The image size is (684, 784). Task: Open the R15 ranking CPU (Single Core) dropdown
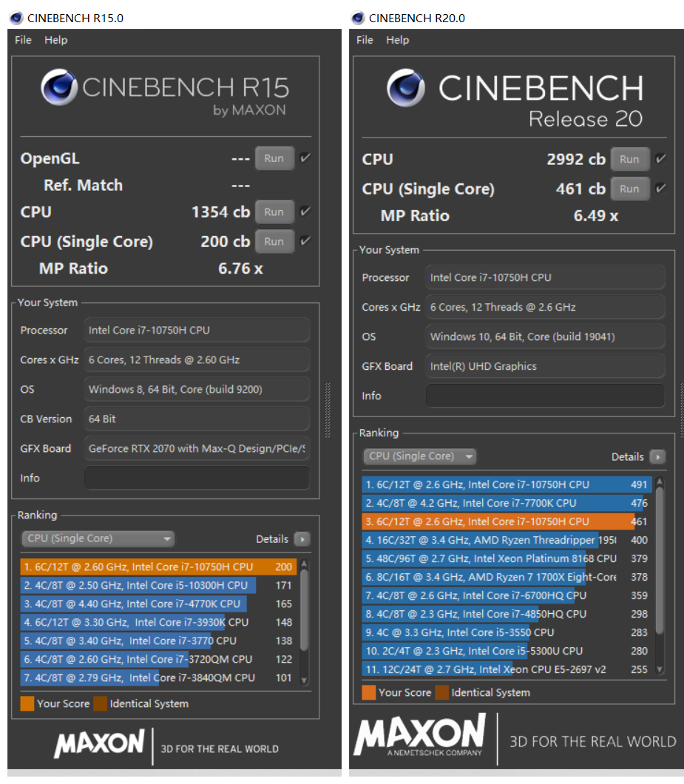98,538
